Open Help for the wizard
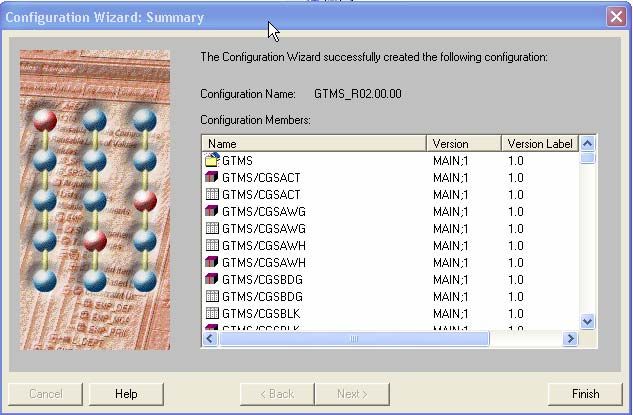The image size is (633, 415). [x=126, y=394]
